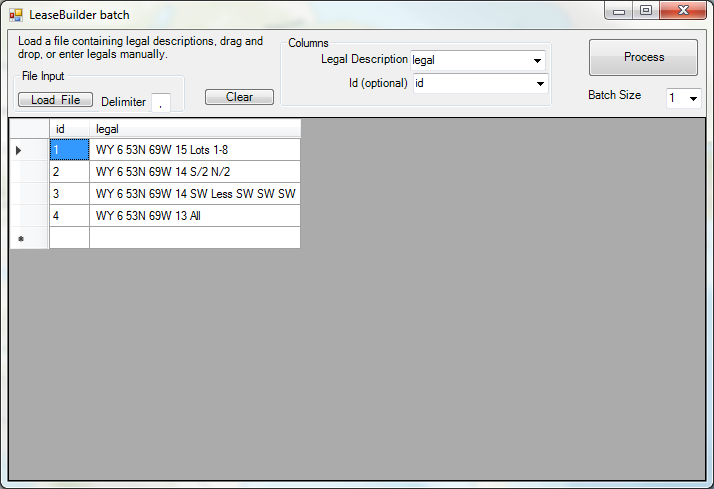
Task: Click the row header of row with id 4
Action: pos(29,215)
